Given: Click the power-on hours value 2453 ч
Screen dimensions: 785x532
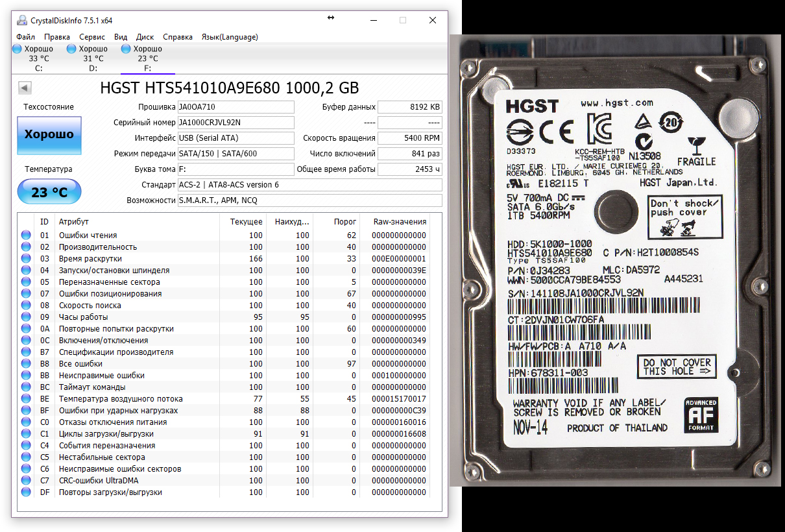Looking at the screenshot, I should [410, 169].
